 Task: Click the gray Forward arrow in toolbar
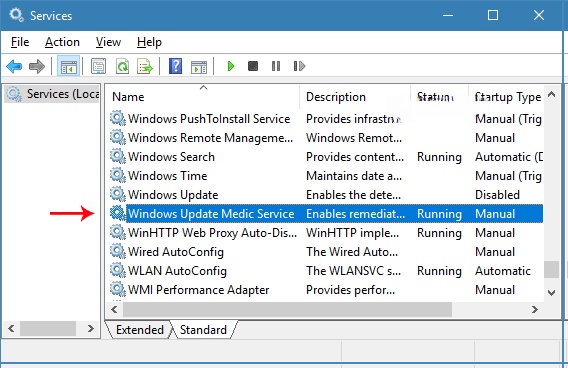tap(37, 66)
